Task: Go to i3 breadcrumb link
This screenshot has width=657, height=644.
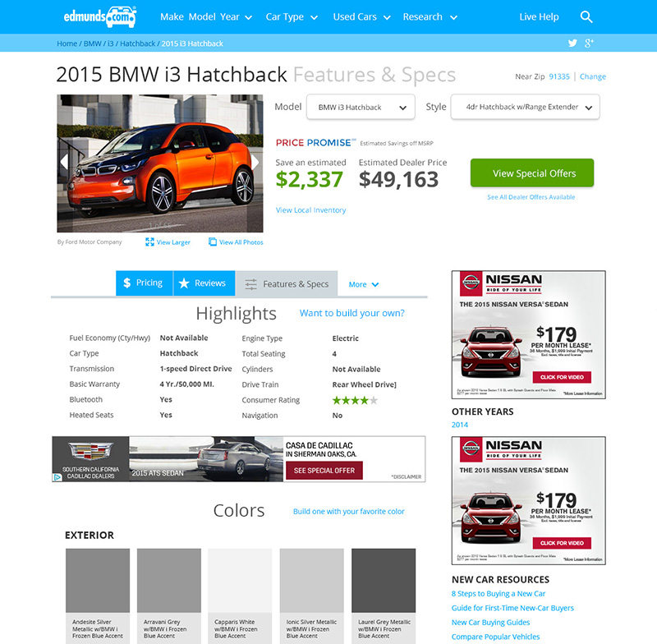Action: tap(111, 44)
